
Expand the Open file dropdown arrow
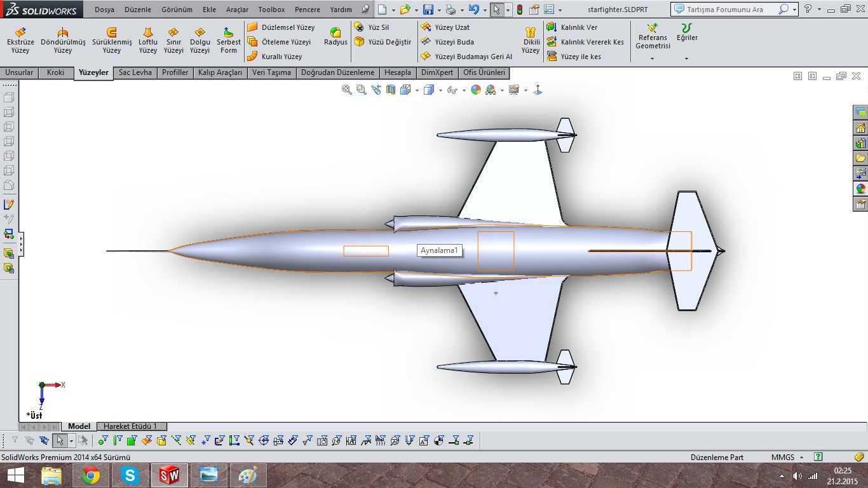tap(417, 10)
